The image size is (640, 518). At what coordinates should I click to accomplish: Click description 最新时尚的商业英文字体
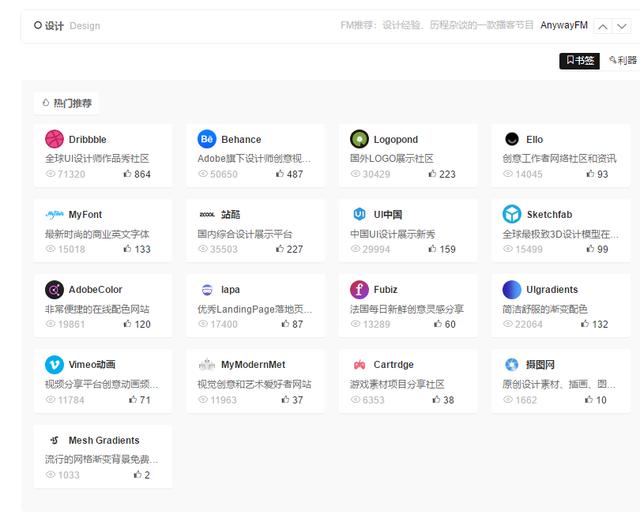(x=97, y=234)
